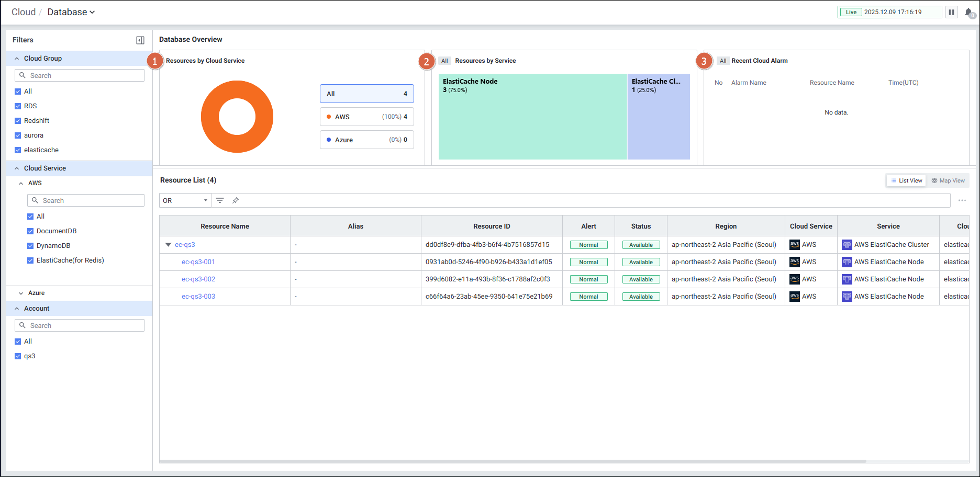Image resolution: width=980 pixels, height=477 pixels.
Task: Open the OR condition dropdown
Action: pos(185,200)
